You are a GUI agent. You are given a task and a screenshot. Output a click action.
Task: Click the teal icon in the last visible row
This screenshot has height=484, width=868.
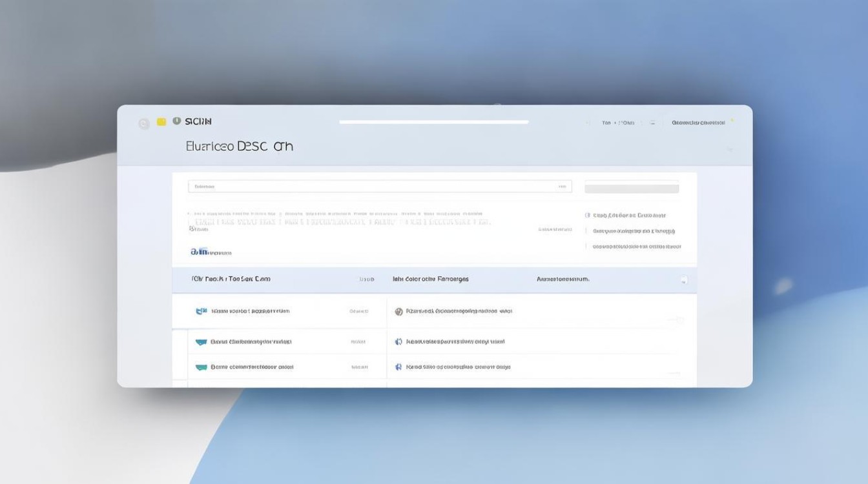pyautogui.click(x=201, y=367)
